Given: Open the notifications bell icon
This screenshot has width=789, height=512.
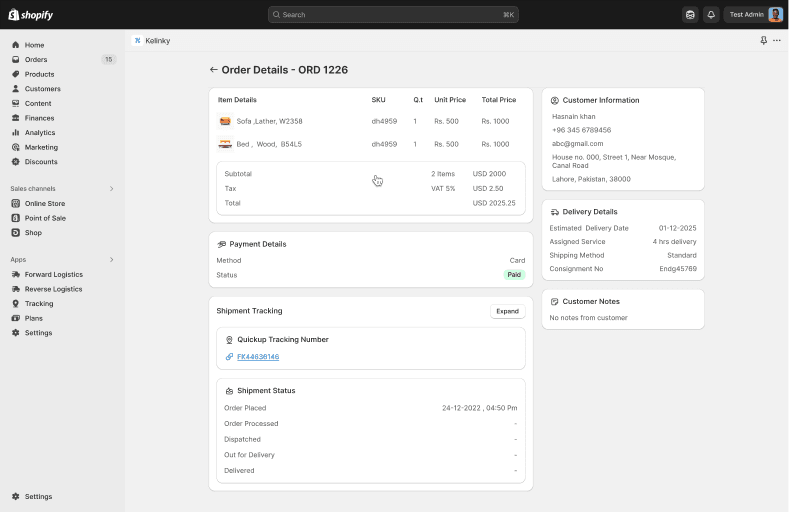Looking at the screenshot, I should tap(711, 15).
